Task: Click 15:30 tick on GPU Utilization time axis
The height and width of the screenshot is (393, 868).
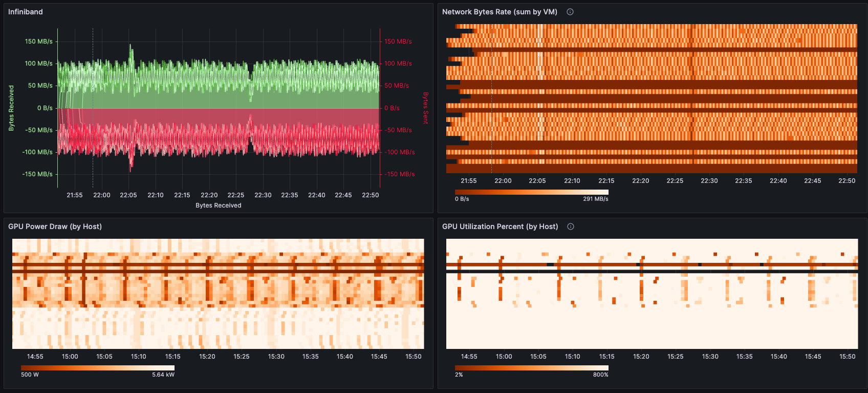Action: [710, 357]
